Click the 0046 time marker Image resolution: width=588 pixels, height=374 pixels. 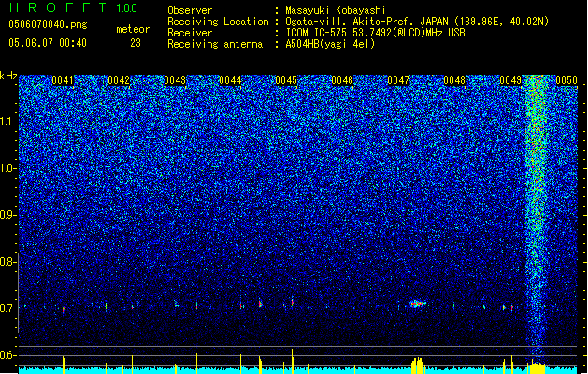(342, 80)
